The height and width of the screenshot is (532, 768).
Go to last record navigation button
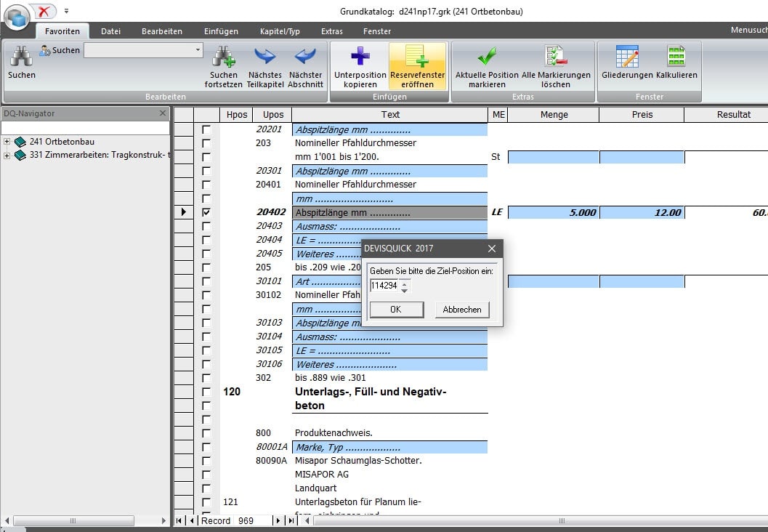pyautogui.click(x=291, y=520)
